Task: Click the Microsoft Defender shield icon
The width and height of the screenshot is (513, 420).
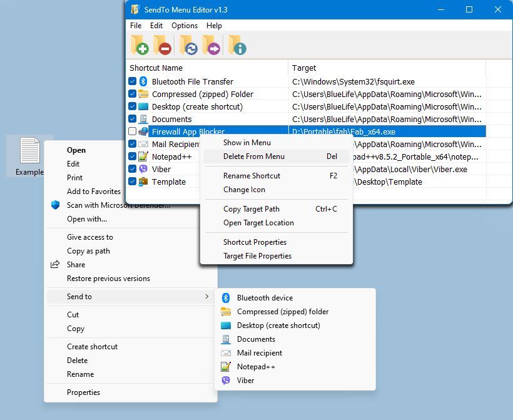Action: pos(55,205)
